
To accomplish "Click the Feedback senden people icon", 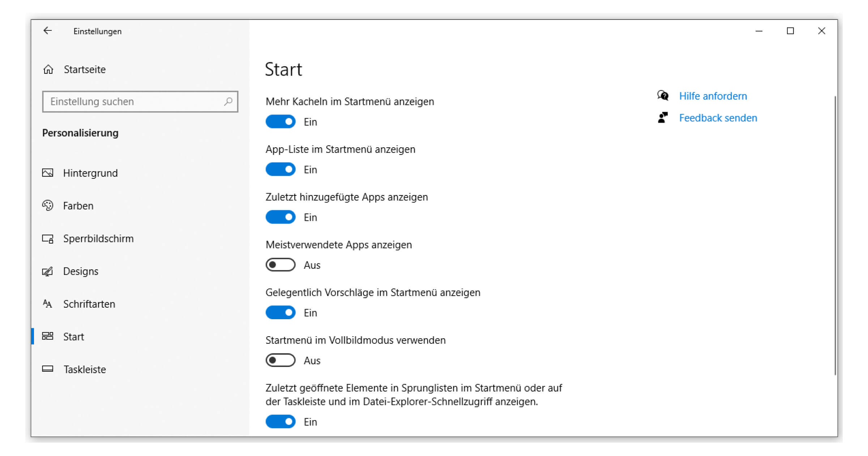I will [x=663, y=118].
